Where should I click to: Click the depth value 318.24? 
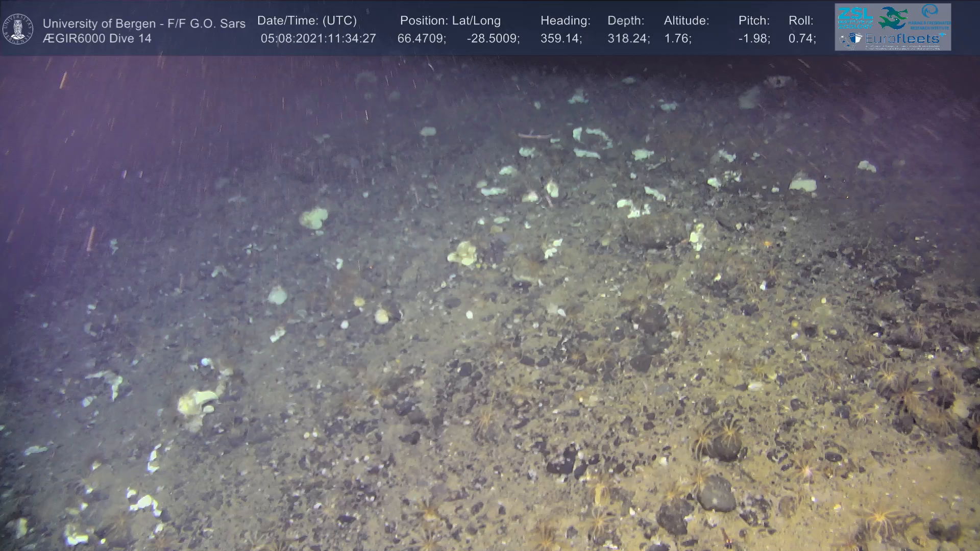(x=628, y=38)
